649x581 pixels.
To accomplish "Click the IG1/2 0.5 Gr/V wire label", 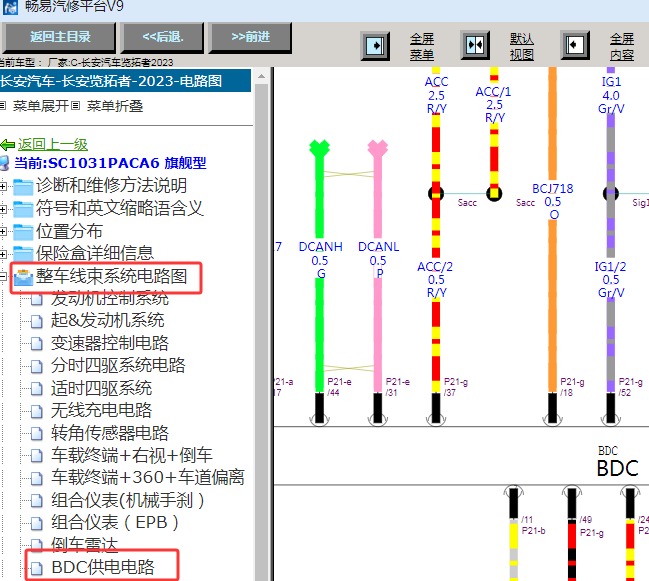I will coord(611,280).
